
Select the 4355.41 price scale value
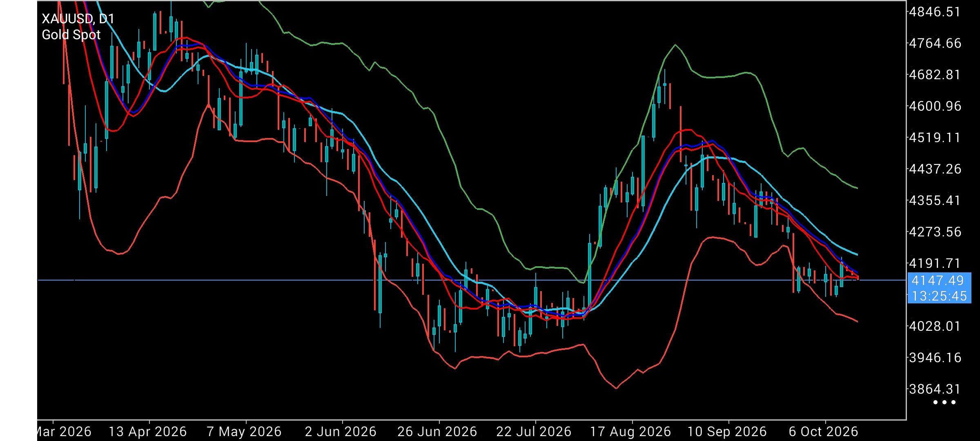coord(935,200)
